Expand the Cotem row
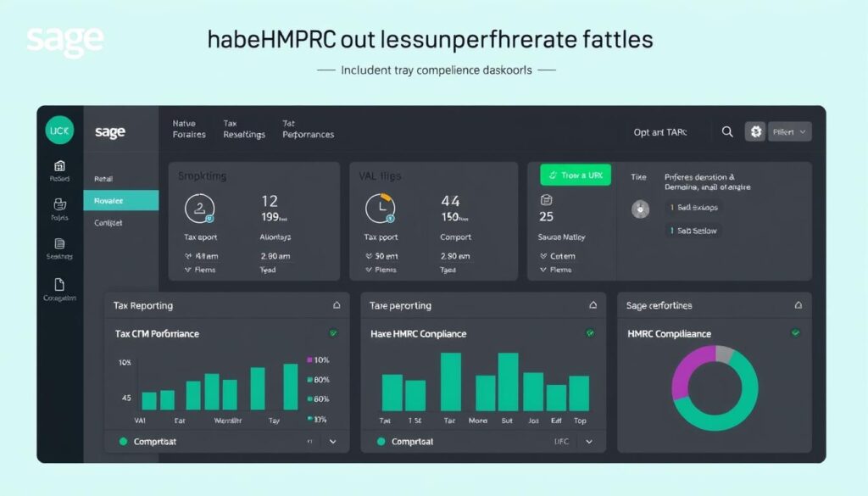 tap(558, 256)
